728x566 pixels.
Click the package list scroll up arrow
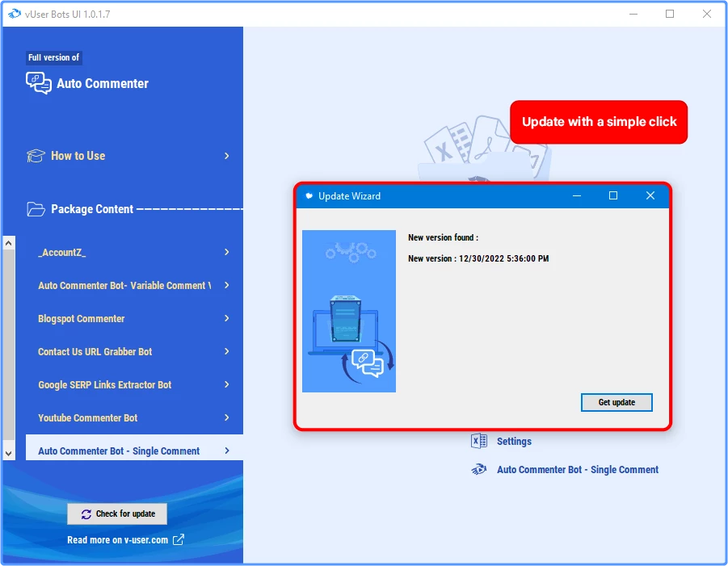pos(8,243)
